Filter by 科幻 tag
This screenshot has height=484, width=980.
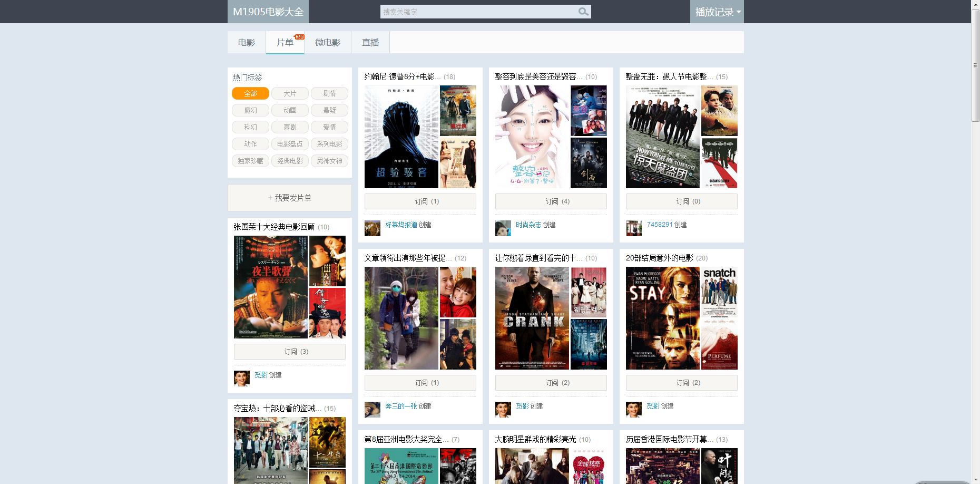pos(250,127)
